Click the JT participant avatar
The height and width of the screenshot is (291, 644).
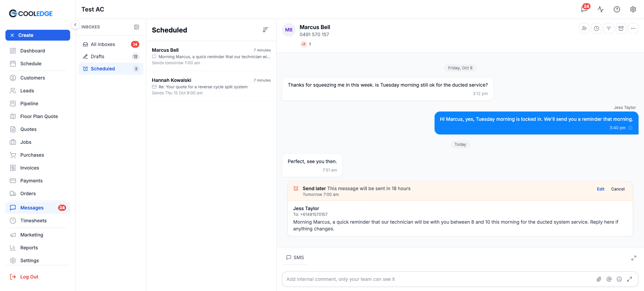[x=304, y=44]
